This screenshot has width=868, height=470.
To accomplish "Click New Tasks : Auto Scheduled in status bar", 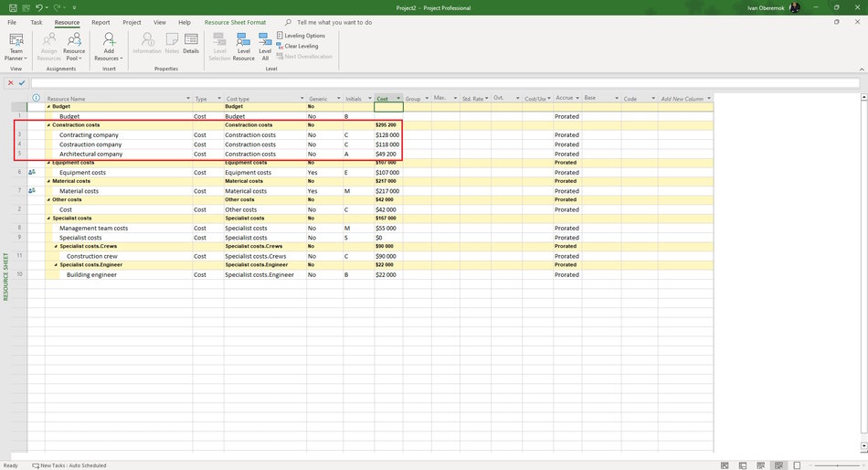I will pos(69,465).
